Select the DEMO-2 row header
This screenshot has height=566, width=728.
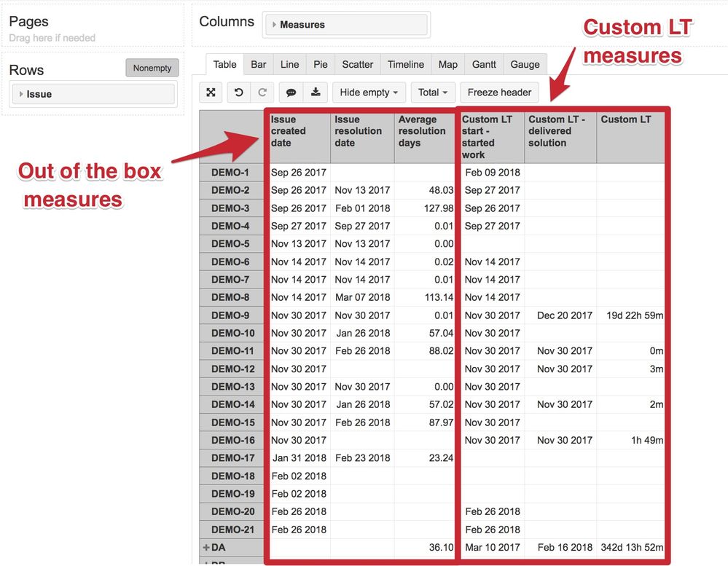tap(231, 190)
